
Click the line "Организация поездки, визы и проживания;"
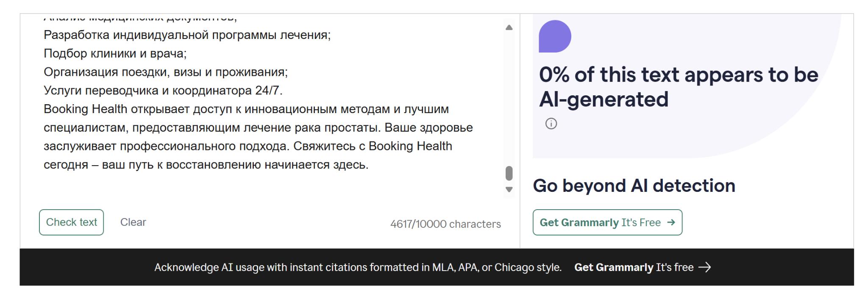pos(165,72)
